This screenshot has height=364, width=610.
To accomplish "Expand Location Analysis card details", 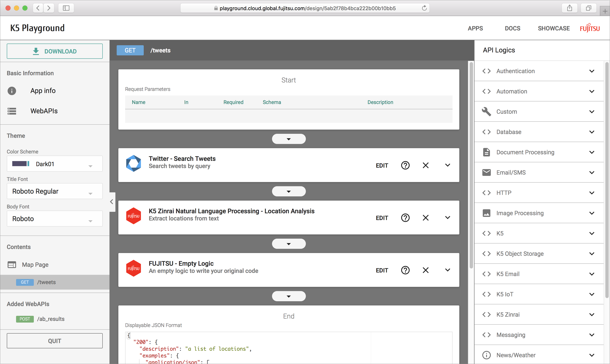I will click(x=448, y=218).
